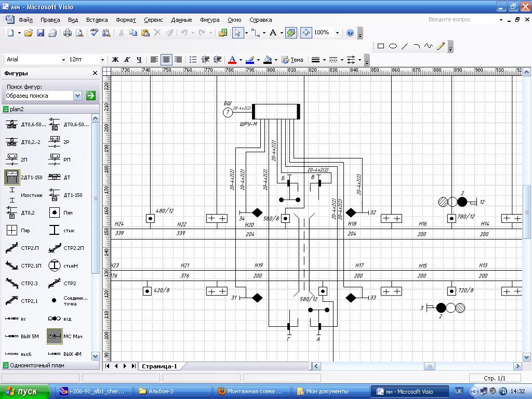Screen dimensions: 532x399
Task: Pick the СТР2.П shape from stencil
Action: [x=12, y=248]
